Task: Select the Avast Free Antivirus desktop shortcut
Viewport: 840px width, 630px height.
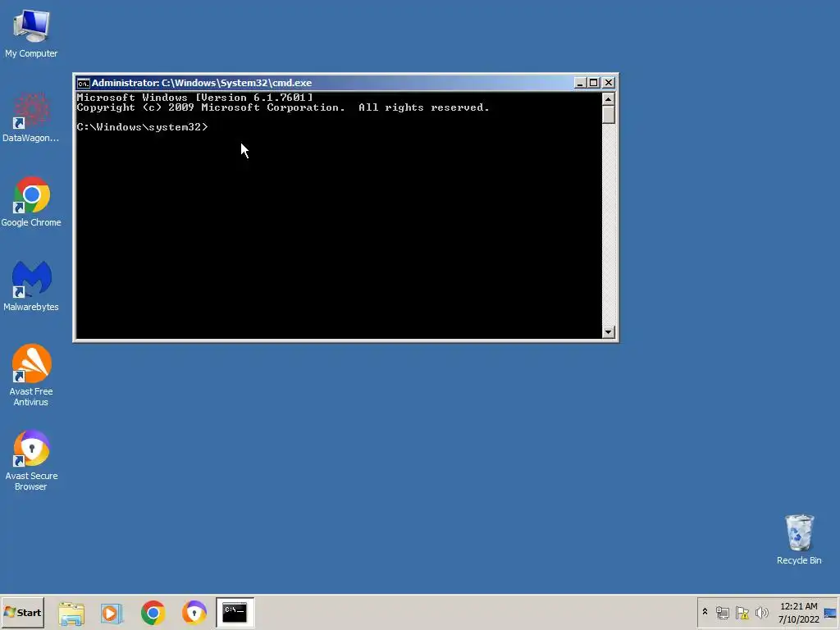Action: point(31,376)
